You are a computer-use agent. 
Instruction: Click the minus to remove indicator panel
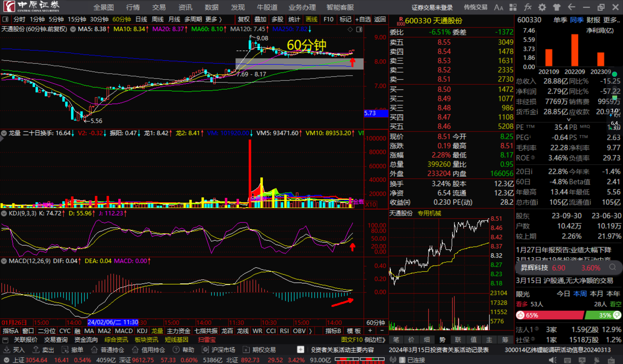click(x=382, y=331)
